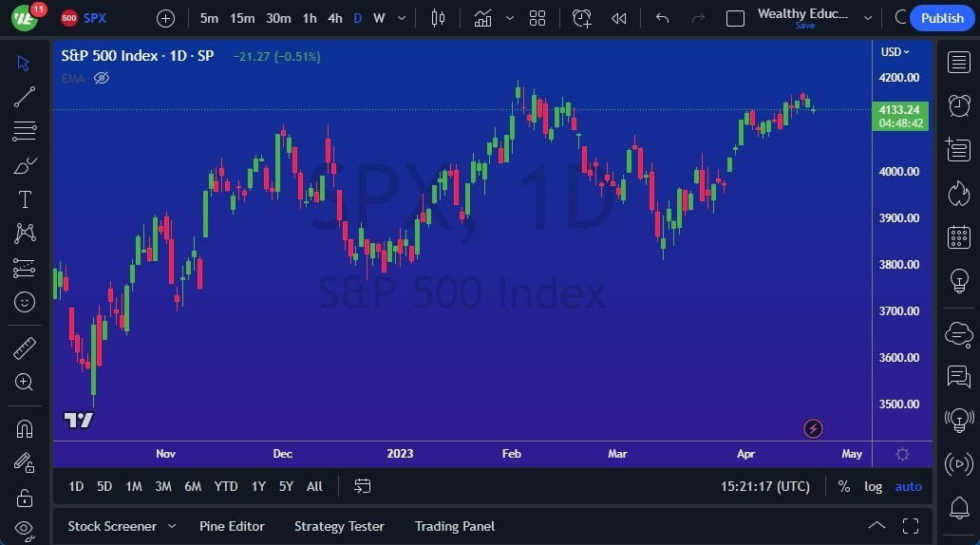Collapse the bottom panel chevron
980x545 pixels.
(876, 526)
